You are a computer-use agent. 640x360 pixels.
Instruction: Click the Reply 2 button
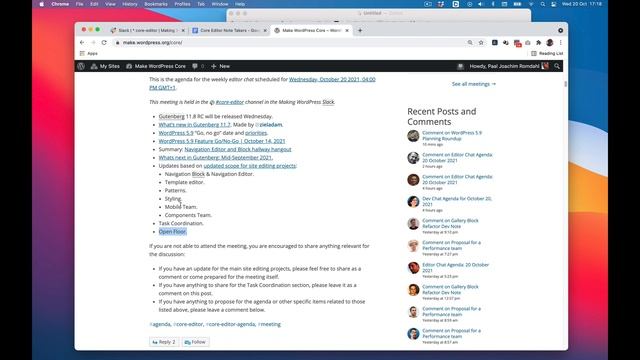point(164,342)
